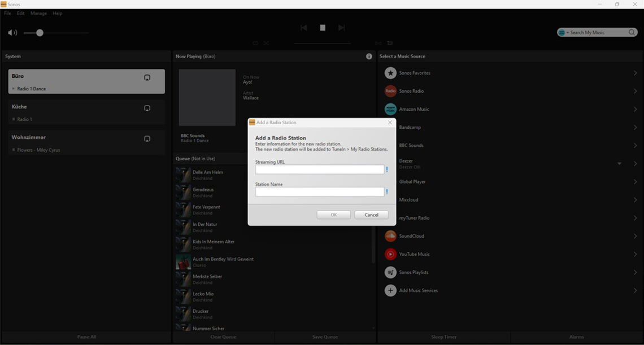Open the Edit menu
Screen dimensions: 644x345
20,13
